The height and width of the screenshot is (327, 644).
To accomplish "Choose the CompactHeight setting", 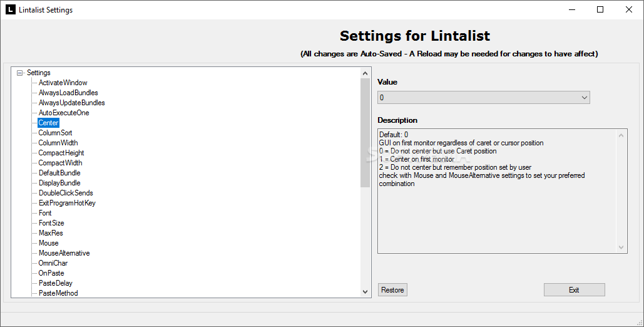I will (x=61, y=153).
